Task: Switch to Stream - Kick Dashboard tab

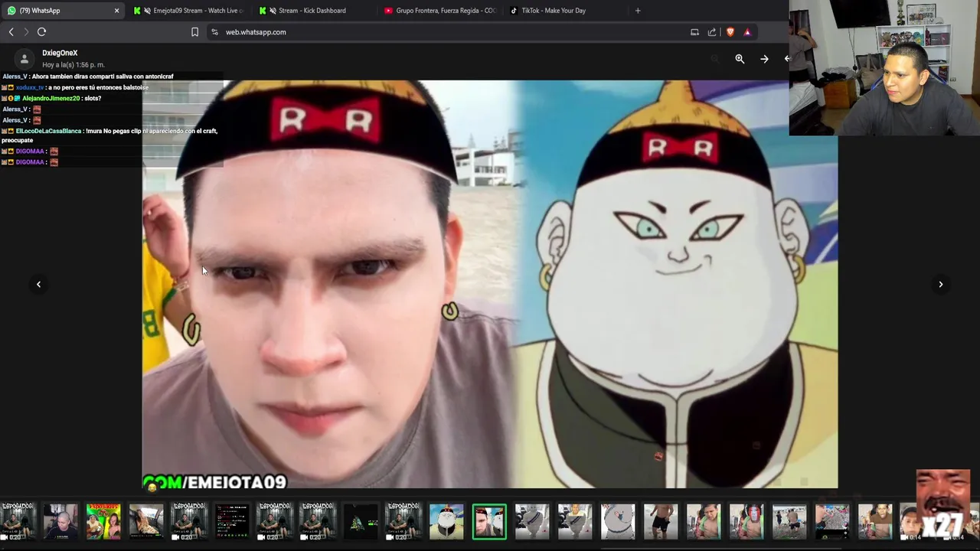Action: [314, 11]
